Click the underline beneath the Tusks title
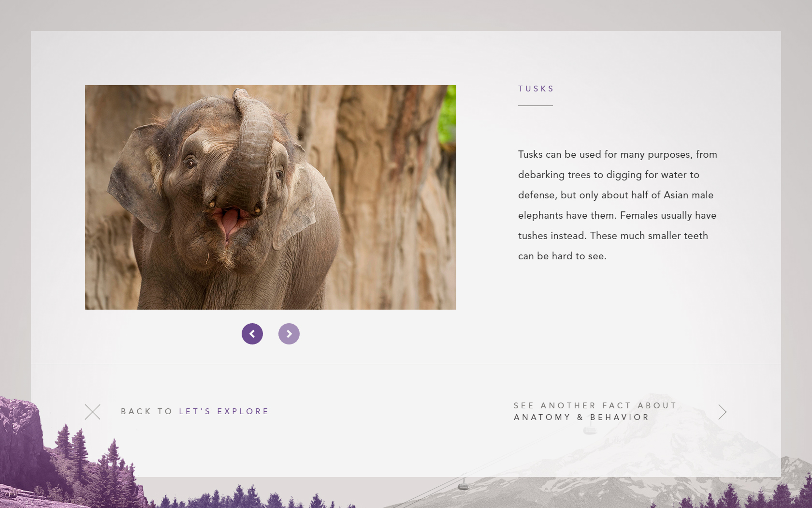 pyautogui.click(x=536, y=105)
